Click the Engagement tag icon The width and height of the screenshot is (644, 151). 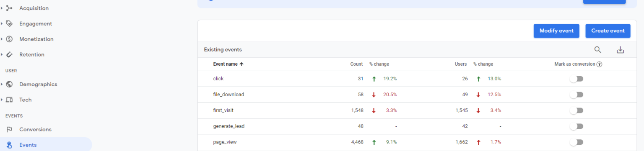[9, 23]
